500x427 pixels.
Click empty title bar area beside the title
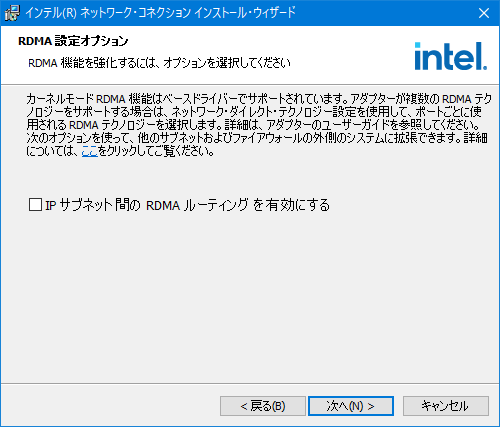click(x=383, y=13)
